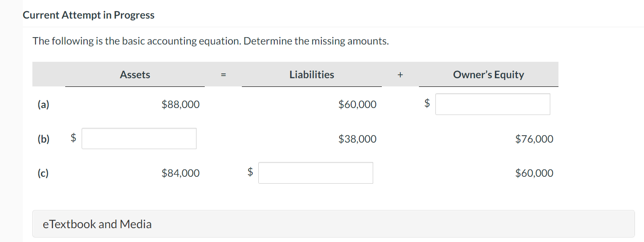Click the instruction text about the accounting equation
644x242 pixels.
pos(211,41)
